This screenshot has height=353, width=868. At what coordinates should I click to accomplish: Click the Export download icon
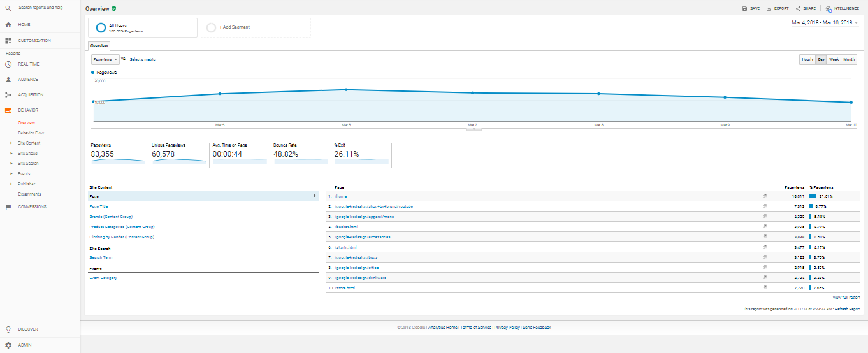(769, 8)
